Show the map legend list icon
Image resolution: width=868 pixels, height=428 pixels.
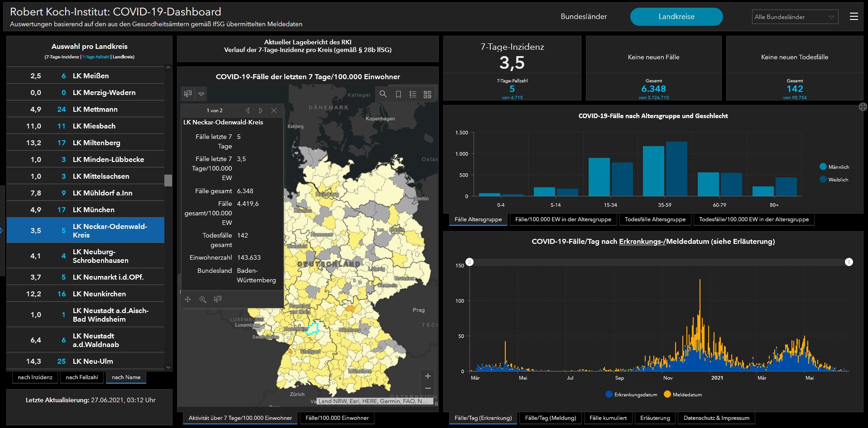point(413,94)
